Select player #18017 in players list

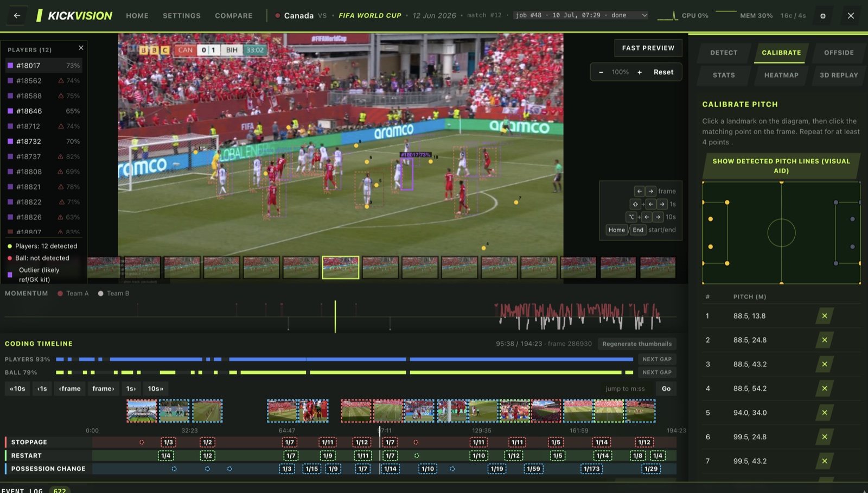point(44,65)
